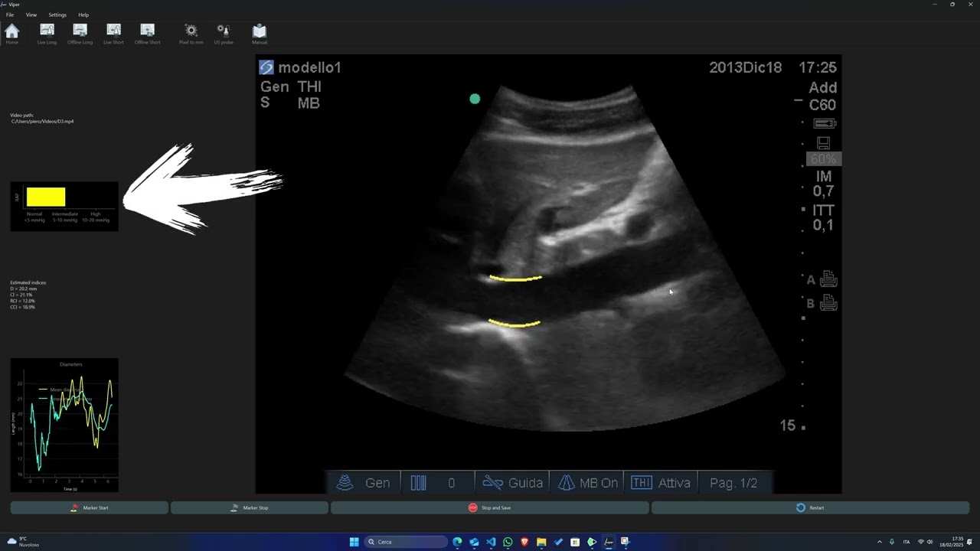Select the CI = 21.1% value
980x551 pixels.
[21, 295]
